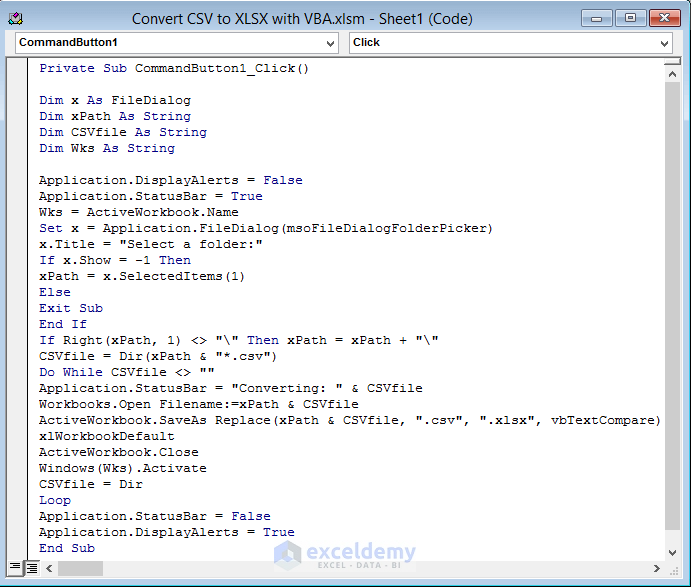Switch to Full Module View button

tap(32, 568)
